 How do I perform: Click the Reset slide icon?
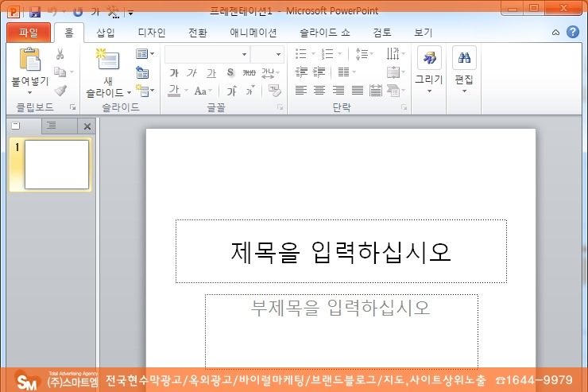point(142,72)
